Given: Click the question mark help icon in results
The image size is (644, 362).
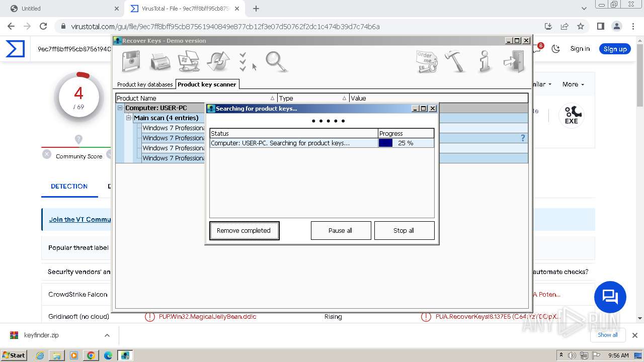Looking at the screenshot, I should pyautogui.click(x=523, y=138).
